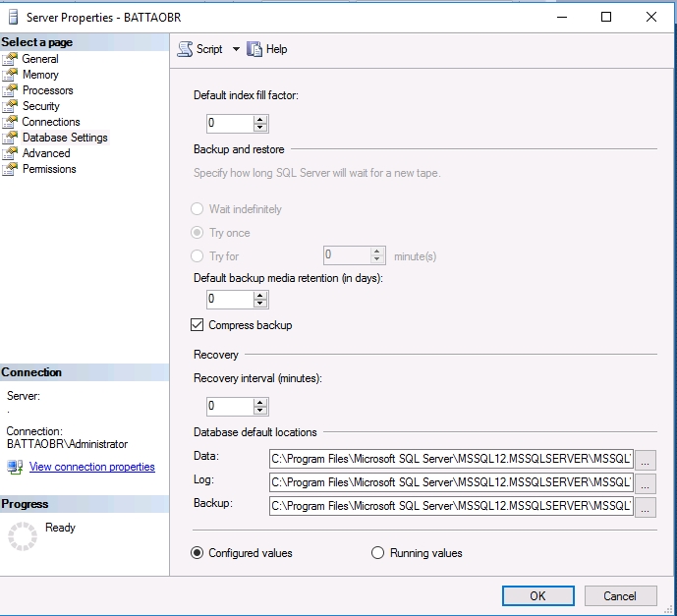Select the Connections page
Screen dimensions: 677x616
(x=51, y=122)
